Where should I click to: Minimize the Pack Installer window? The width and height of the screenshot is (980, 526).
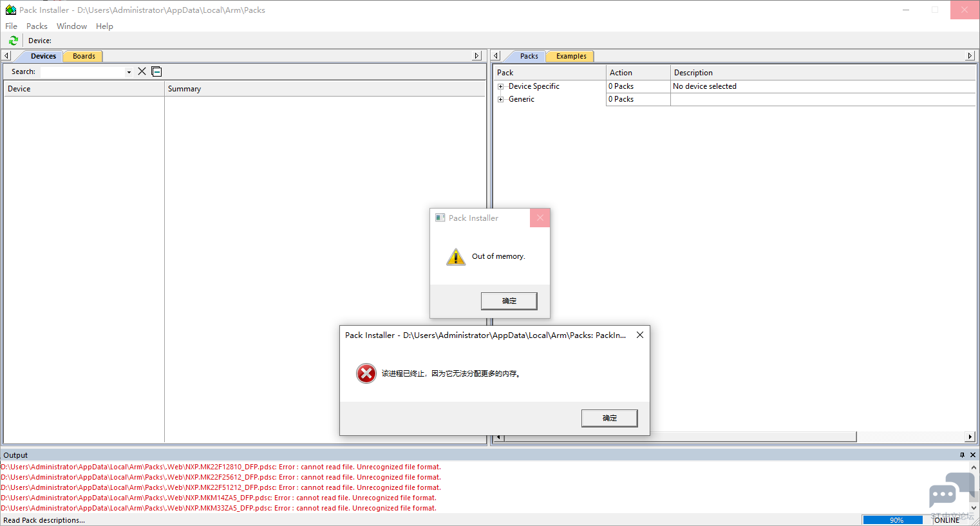coord(906,10)
